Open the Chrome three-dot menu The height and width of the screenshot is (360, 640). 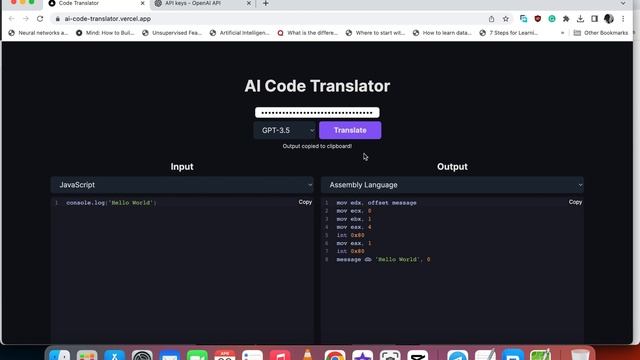(623, 19)
